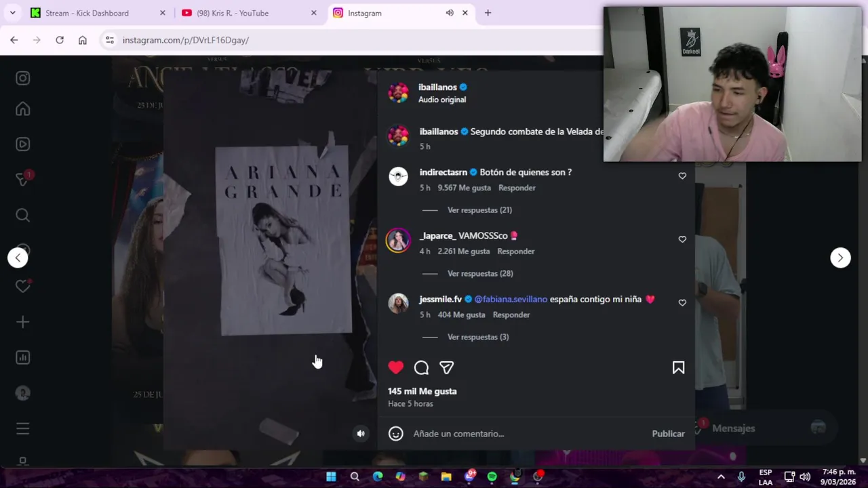Image resolution: width=868 pixels, height=488 pixels.
Task: Open the tab search dropdown arrow
Action: click(12, 13)
